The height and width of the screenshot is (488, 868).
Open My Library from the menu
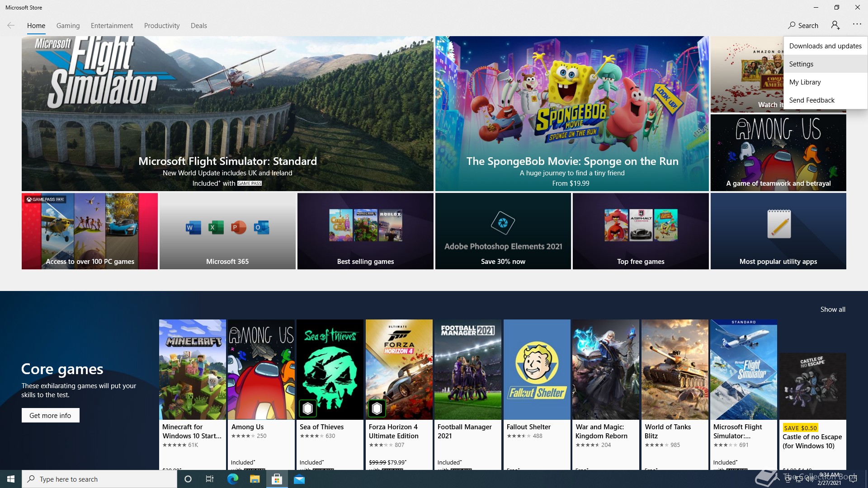826,82
